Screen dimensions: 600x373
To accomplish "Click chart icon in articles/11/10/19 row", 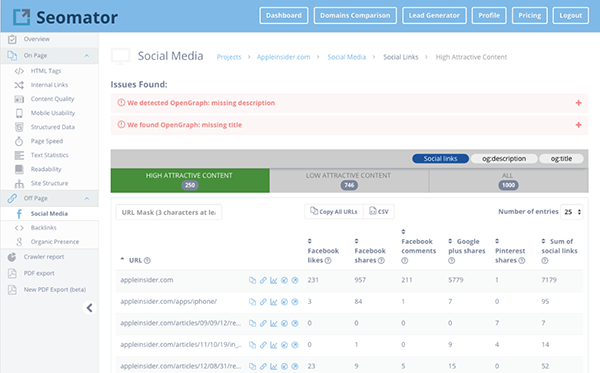I will [x=274, y=345].
